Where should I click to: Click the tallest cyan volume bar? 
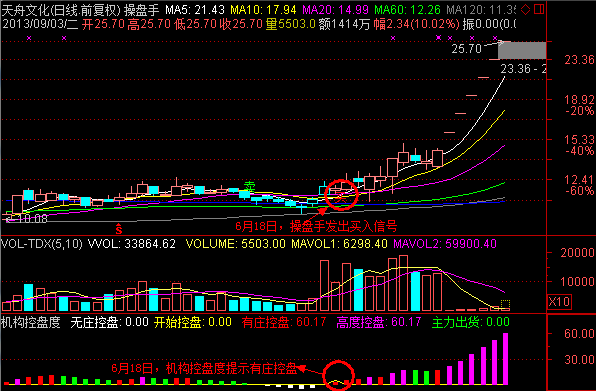(358, 290)
